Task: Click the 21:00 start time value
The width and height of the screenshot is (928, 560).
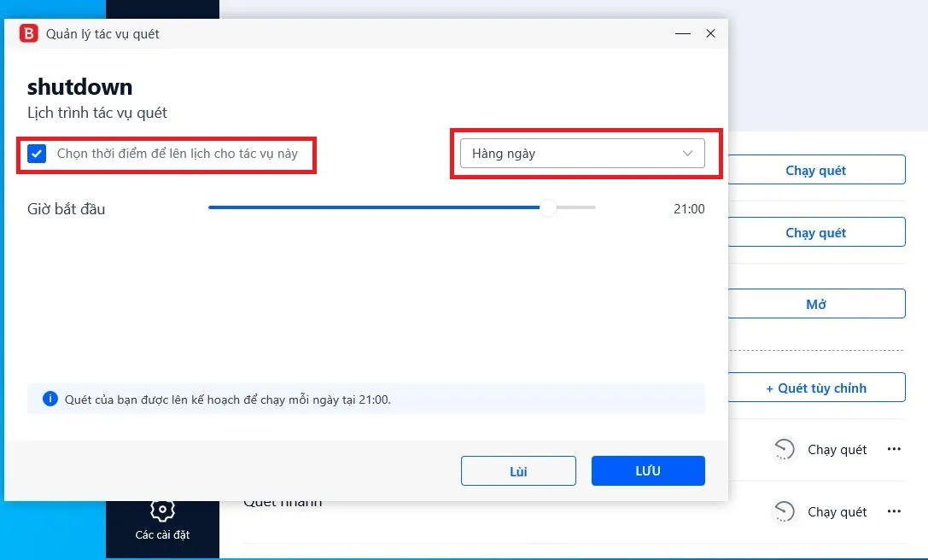Action: click(689, 208)
